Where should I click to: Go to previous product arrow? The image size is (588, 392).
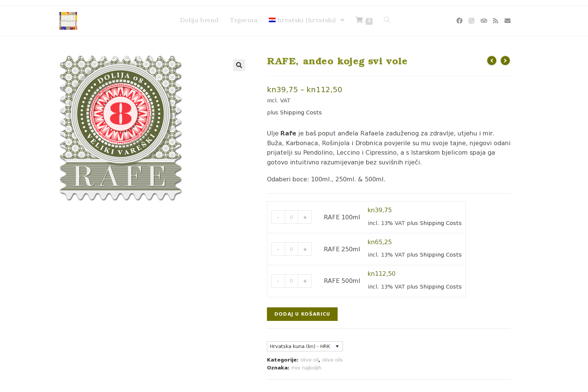[492, 61]
